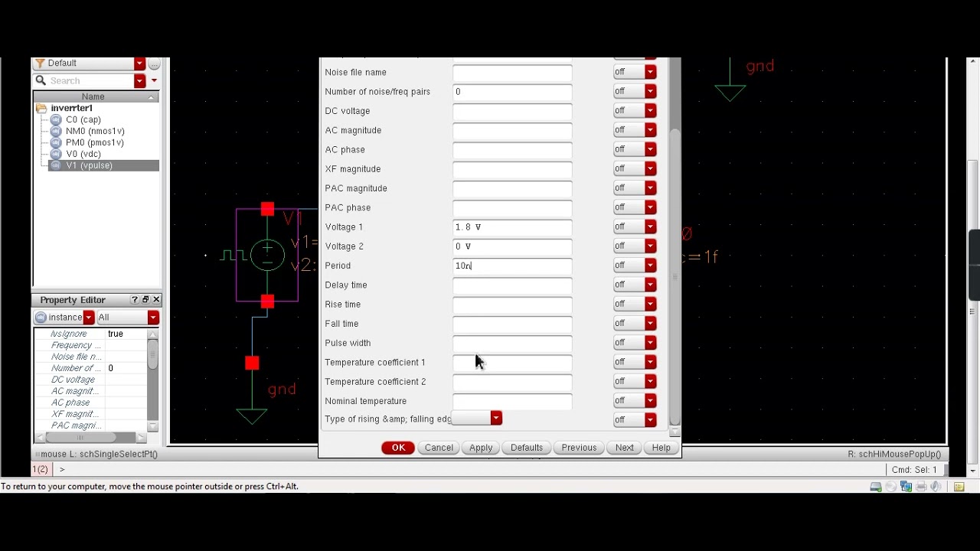This screenshot has width=980, height=551.
Task: Click the Apply button
Action: pos(481,448)
